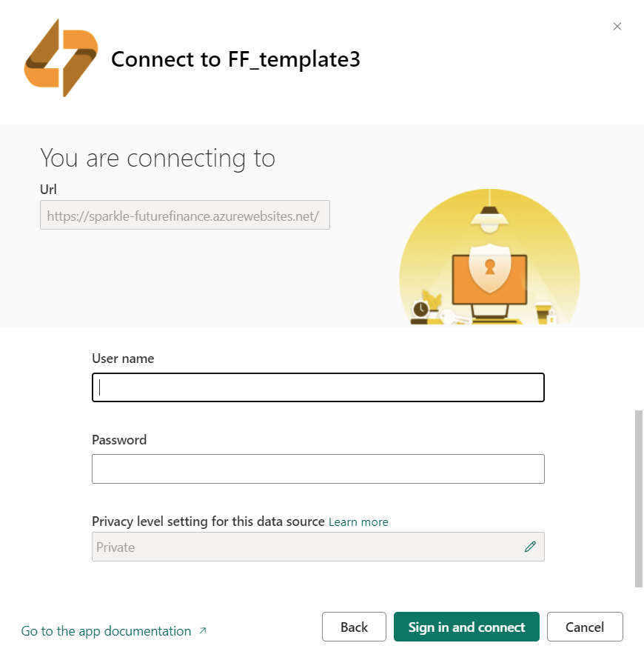
Task: Go to the app documentation link
Action: point(106,631)
